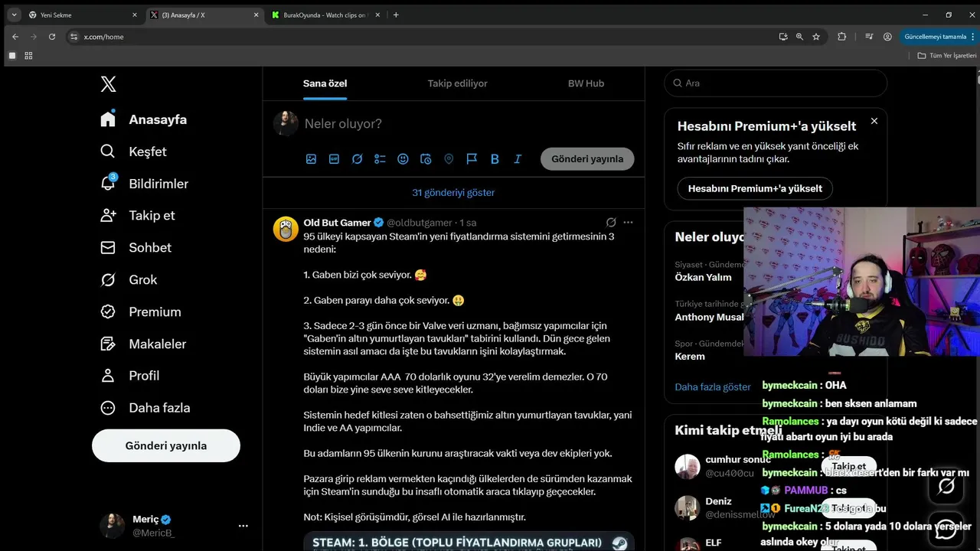Open Keşfet search page
Image resolution: width=980 pixels, height=551 pixels.
[134, 152]
